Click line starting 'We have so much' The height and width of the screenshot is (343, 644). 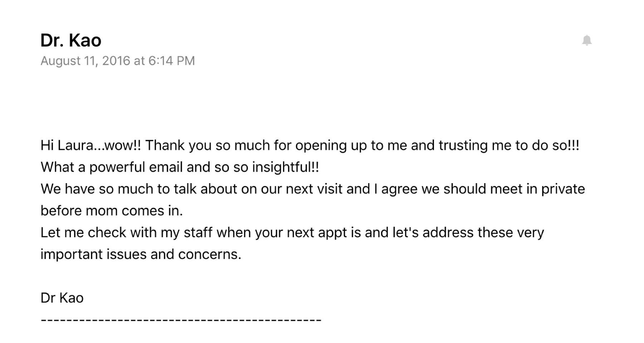[313, 189]
